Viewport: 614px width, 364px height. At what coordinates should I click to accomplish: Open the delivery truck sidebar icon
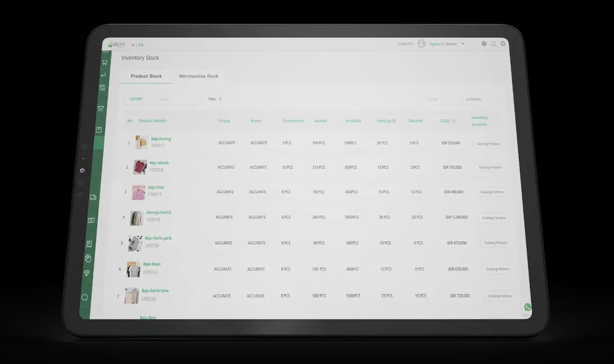[93, 197]
